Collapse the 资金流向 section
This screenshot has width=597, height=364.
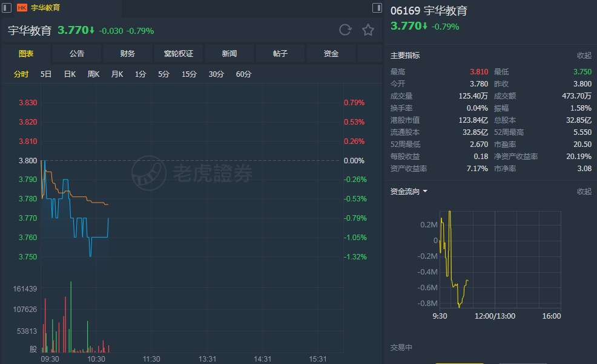pyautogui.click(x=584, y=192)
